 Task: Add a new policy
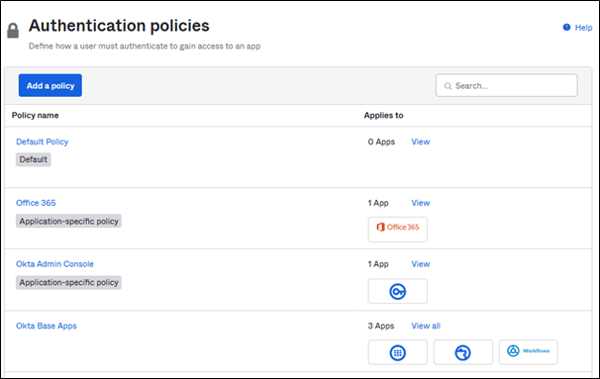click(50, 85)
